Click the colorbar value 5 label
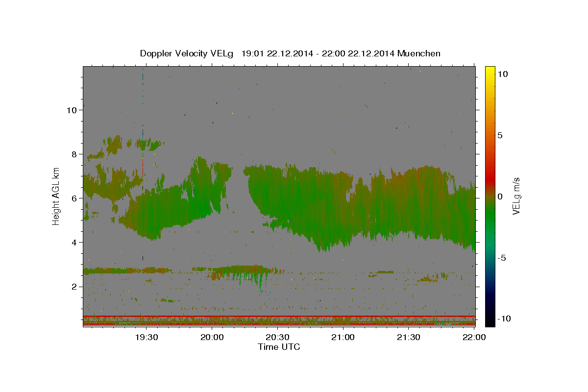 tap(500, 135)
